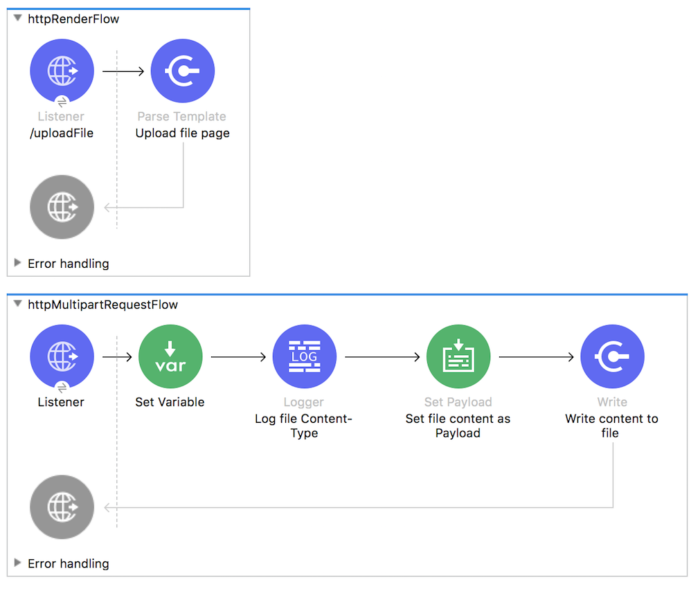Collapse the httpMultipartRequestFlow flow

pyautogui.click(x=17, y=304)
